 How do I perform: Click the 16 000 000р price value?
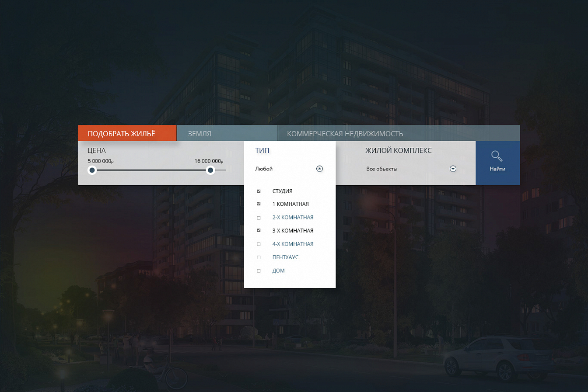(209, 161)
